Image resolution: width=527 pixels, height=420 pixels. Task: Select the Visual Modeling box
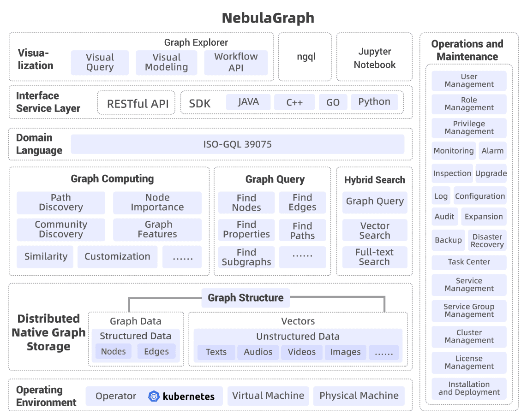(167, 62)
